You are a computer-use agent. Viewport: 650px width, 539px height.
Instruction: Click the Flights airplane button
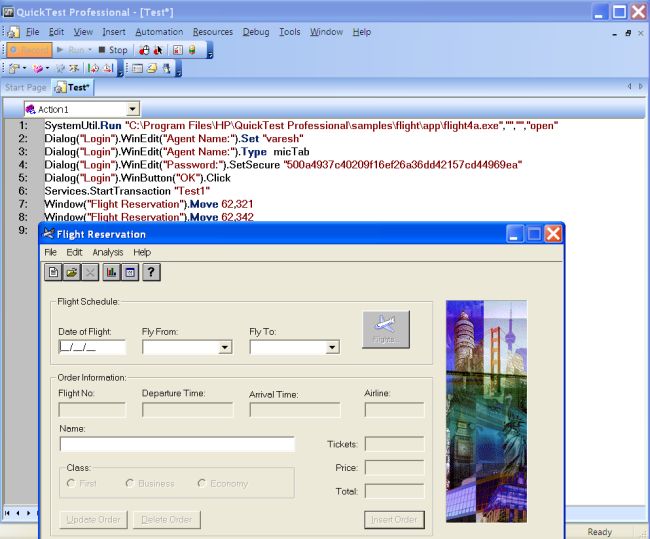pyautogui.click(x=386, y=329)
